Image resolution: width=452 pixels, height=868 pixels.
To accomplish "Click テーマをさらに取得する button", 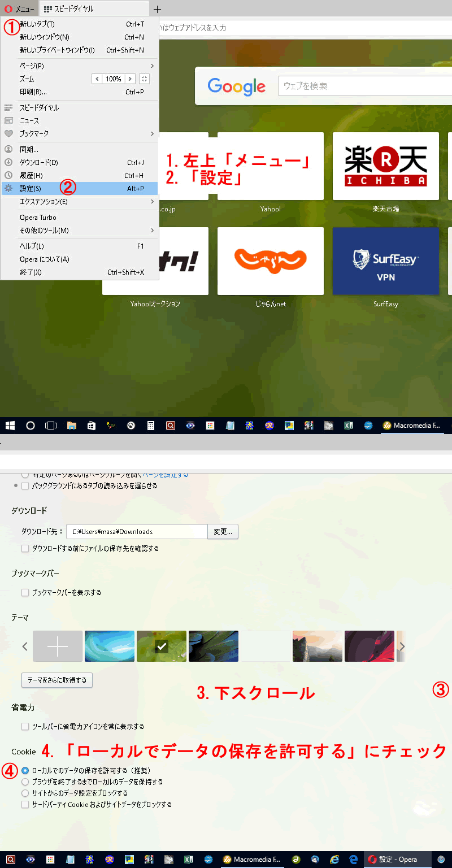I will (56, 680).
